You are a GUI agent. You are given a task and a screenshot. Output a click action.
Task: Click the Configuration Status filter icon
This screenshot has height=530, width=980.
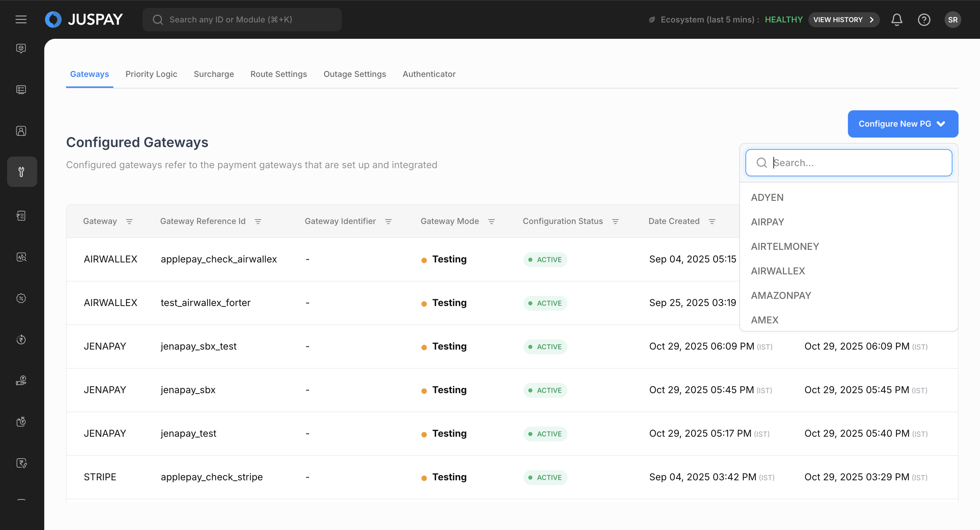click(x=615, y=222)
